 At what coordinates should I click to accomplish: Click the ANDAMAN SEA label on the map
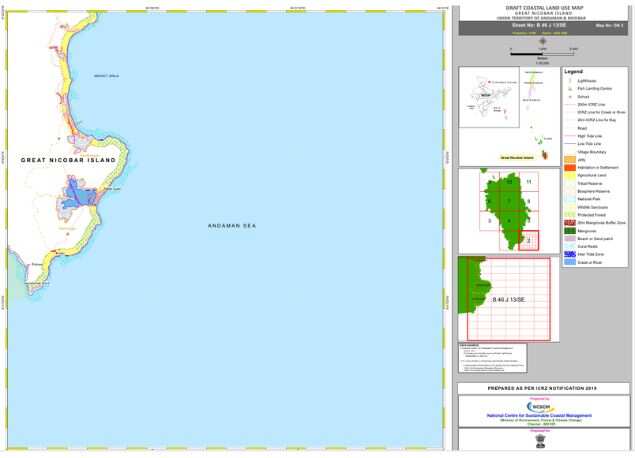pyautogui.click(x=232, y=226)
